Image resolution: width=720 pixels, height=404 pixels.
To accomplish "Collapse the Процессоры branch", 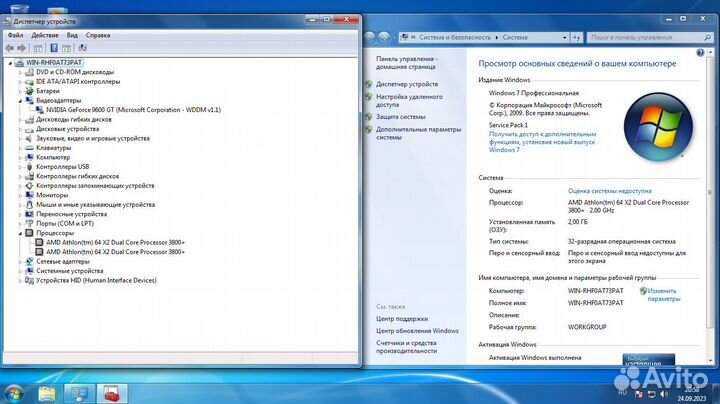I will [20, 233].
